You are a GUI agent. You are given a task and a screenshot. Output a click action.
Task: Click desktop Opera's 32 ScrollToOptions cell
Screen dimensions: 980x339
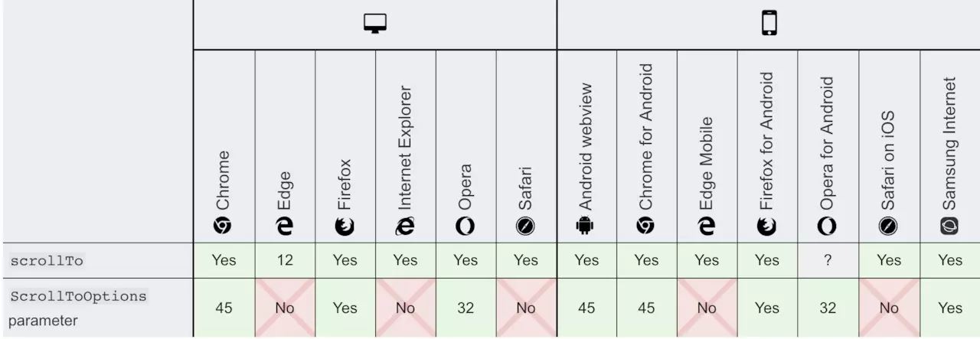pyautogui.click(x=465, y=308)
